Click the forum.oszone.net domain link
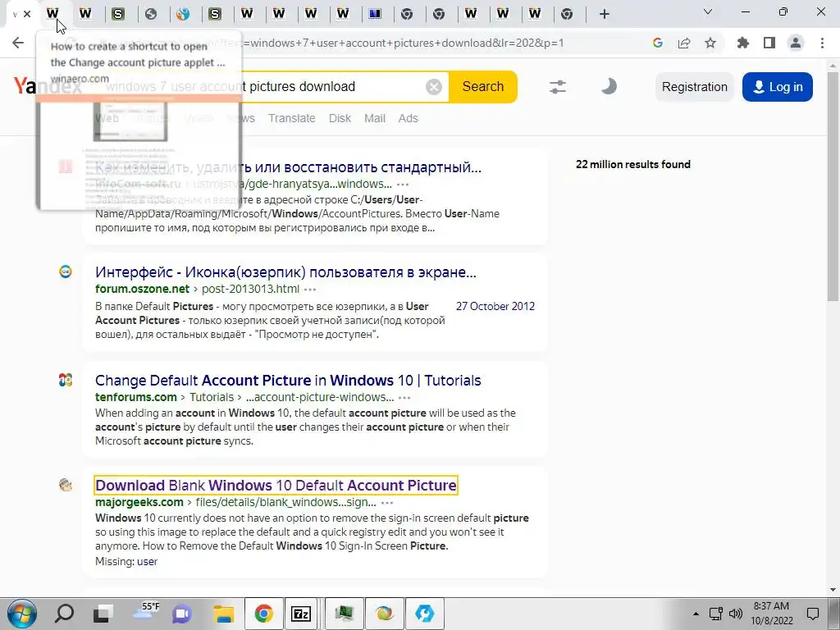This screenshot has width=840, height=630. (x=142, y=290)
